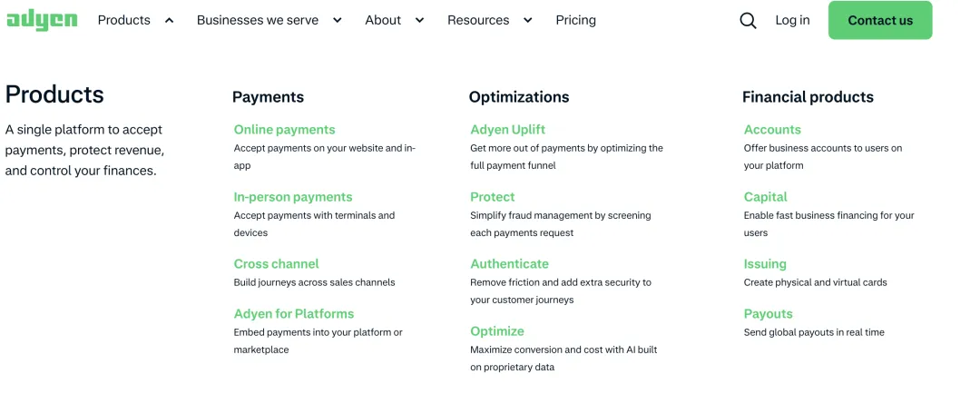The width and height of the screenshot is (980, 394).
Task: Go to Authenticate product
Action: coord(509,264)
